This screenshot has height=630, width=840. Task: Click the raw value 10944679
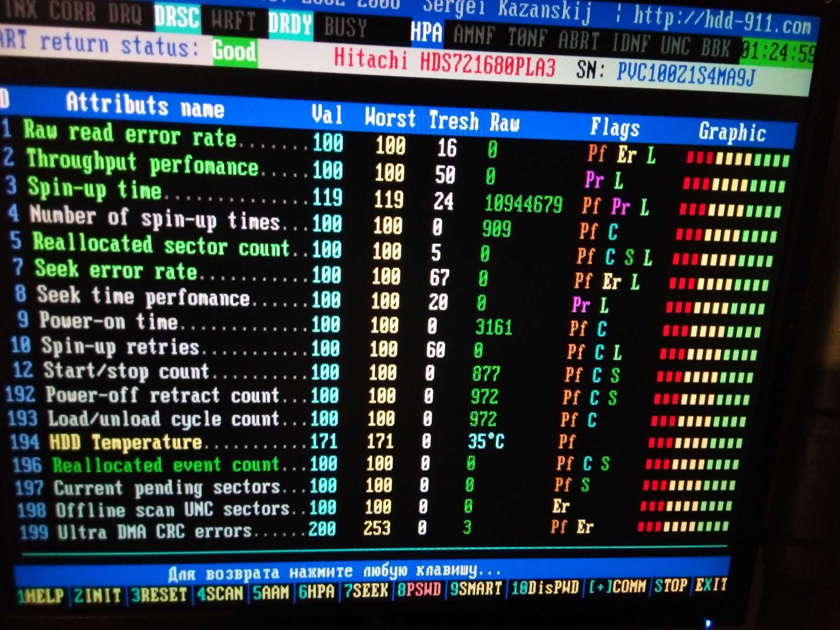click(x=524, y=203)
